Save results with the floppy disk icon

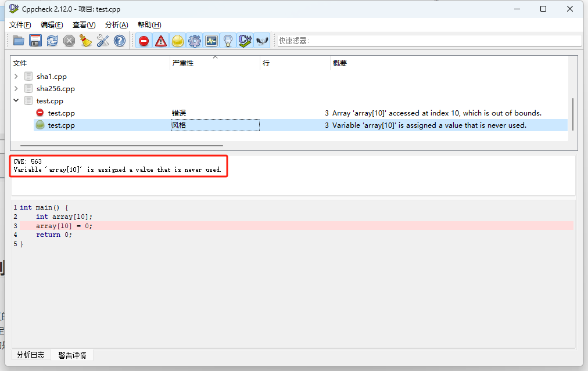35,41
